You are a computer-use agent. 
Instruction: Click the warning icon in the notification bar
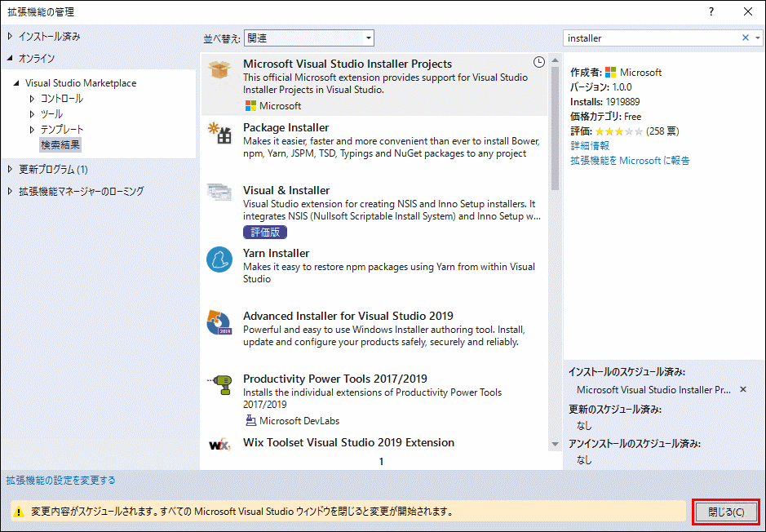(x=19, y=512)
